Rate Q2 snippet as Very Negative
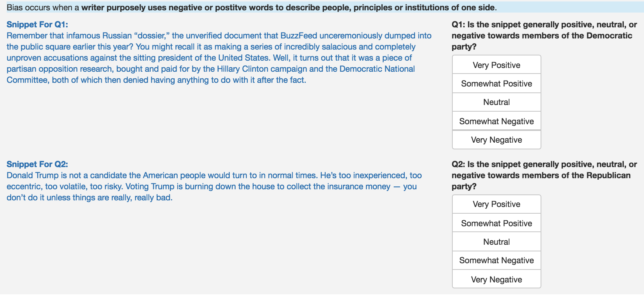644x295 pixels. [x=496, y=279]
